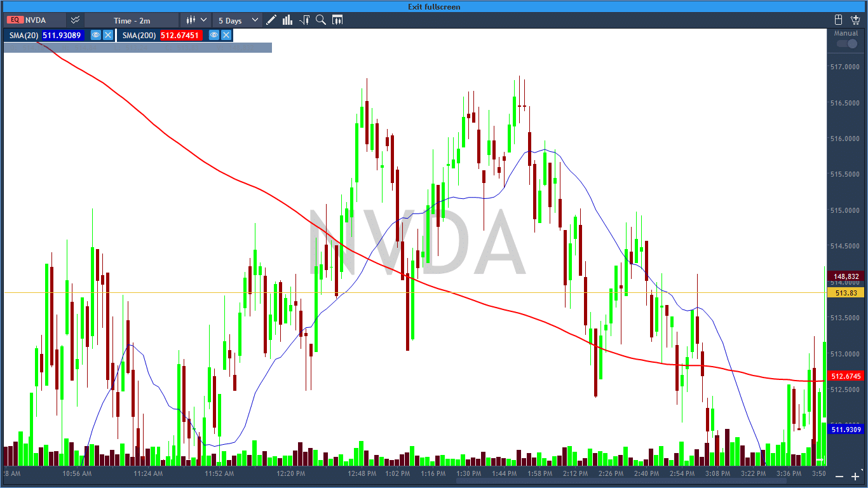The height and width of the screenshot is (488, 868).
Task: Click the SMA(200) indicator label
Action: tap(140, 36)
